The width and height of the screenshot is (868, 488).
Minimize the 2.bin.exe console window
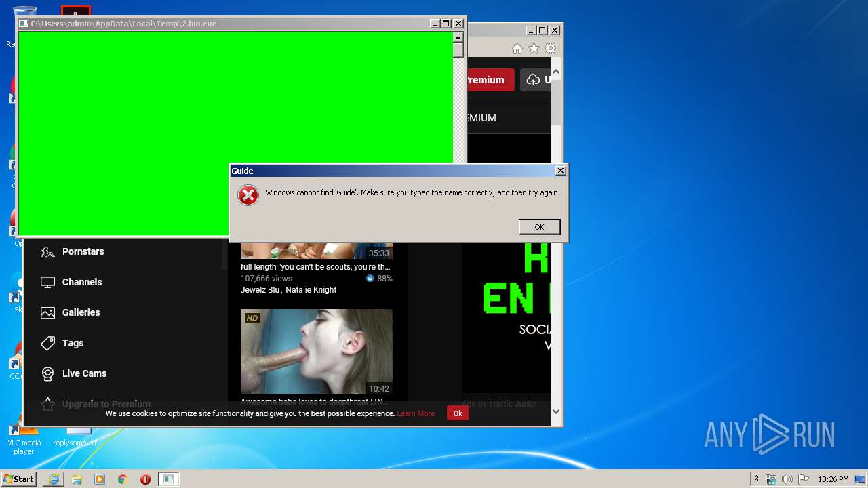(435, 24)
